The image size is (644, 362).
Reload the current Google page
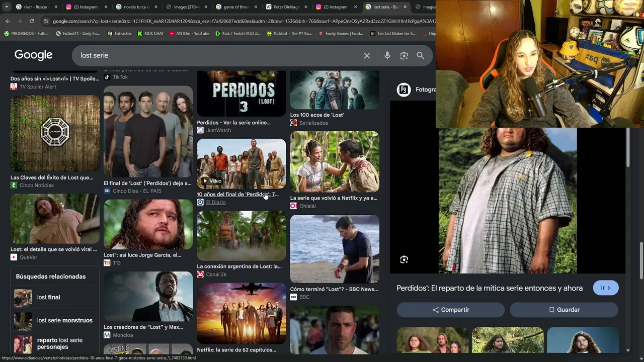click(32, 21)
